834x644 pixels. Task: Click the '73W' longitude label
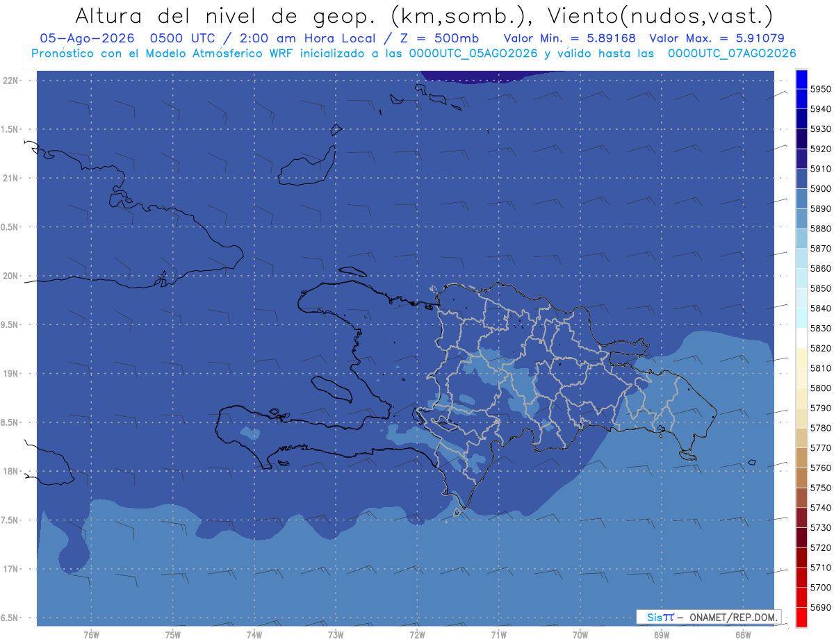click(x=336, y=634)
